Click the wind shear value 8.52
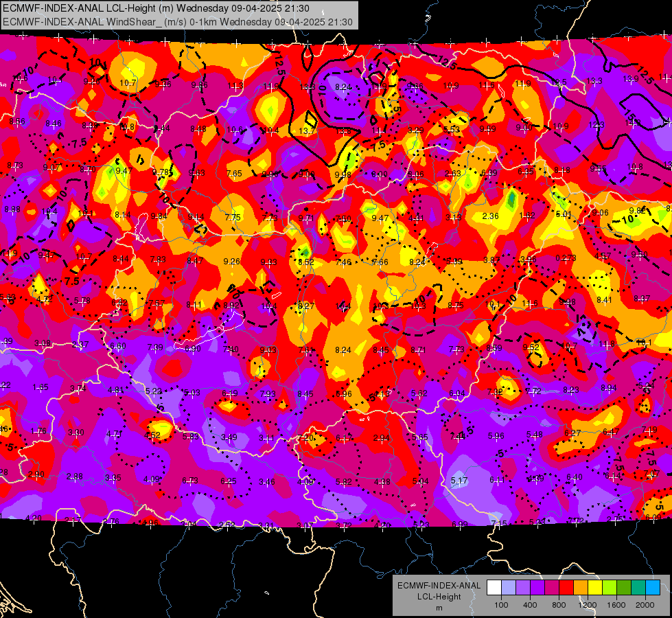The image size is (672, 618). point(306,262)
